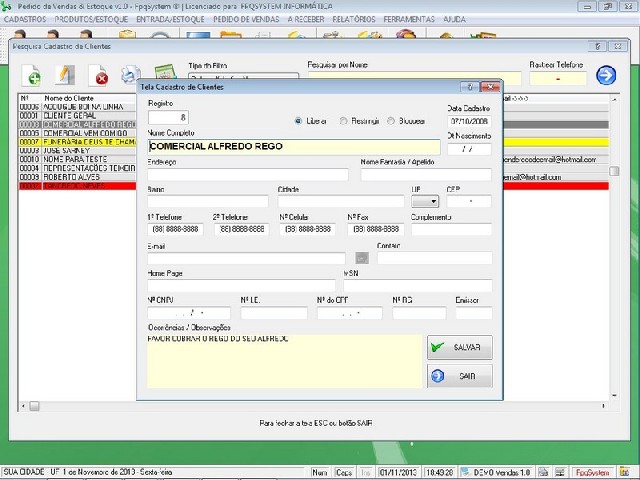
Task: Click the Nome Completo field
Action: click(x=294, y=147)
